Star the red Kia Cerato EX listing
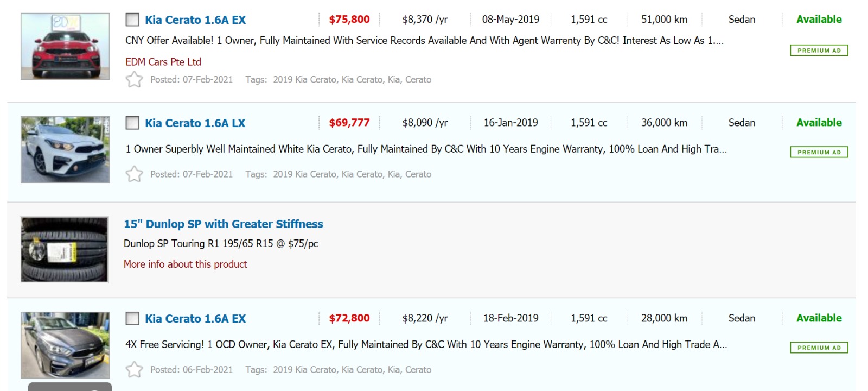868x391 pixels. [x=134, y=80]
